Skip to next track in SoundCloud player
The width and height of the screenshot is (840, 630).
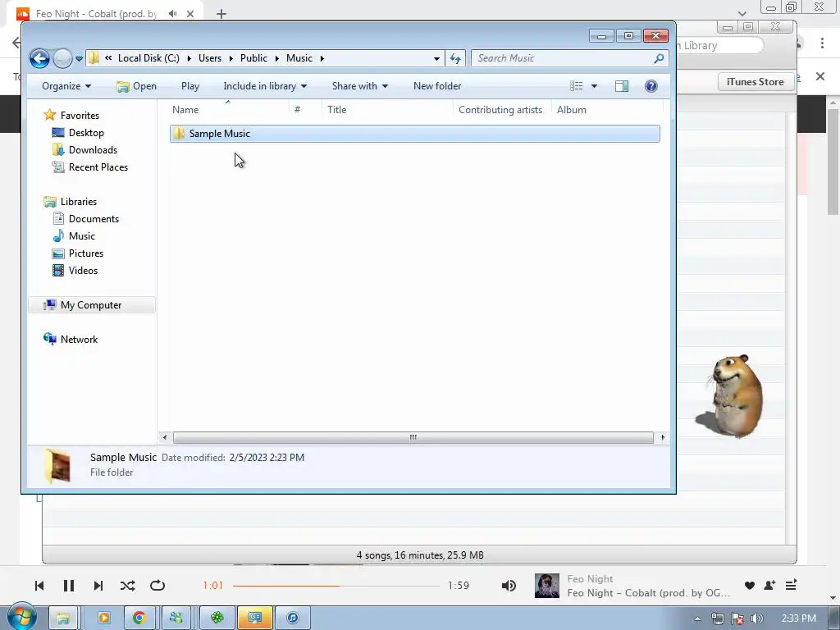(98, 586)
